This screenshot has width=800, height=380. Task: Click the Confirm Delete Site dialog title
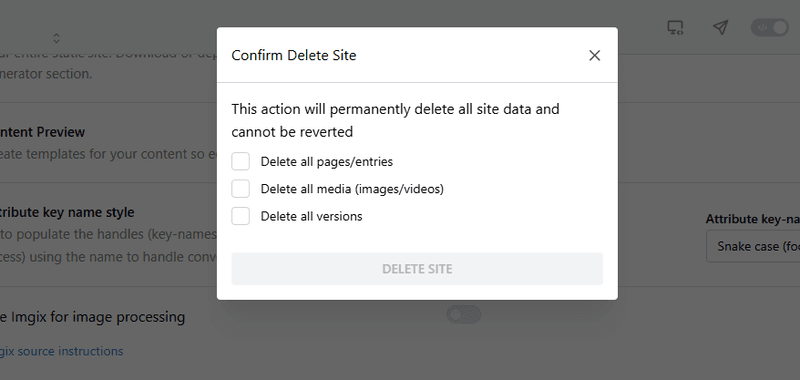(294, 55)
